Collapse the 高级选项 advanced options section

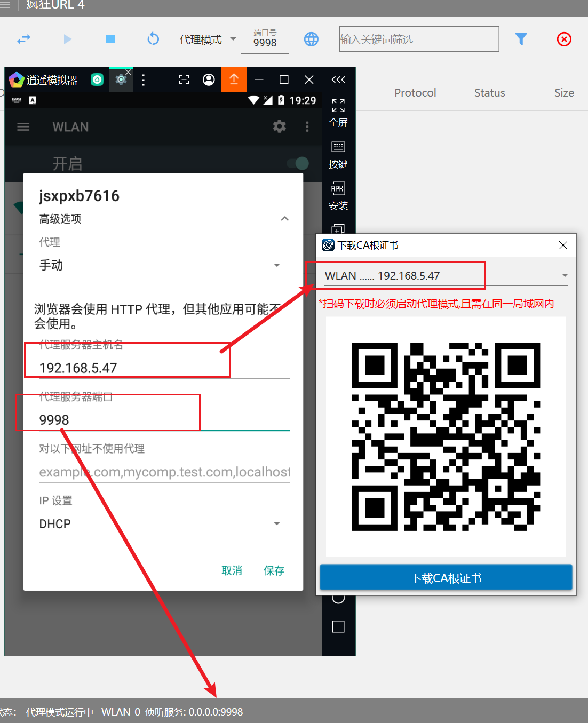click(x=284, y=219)
